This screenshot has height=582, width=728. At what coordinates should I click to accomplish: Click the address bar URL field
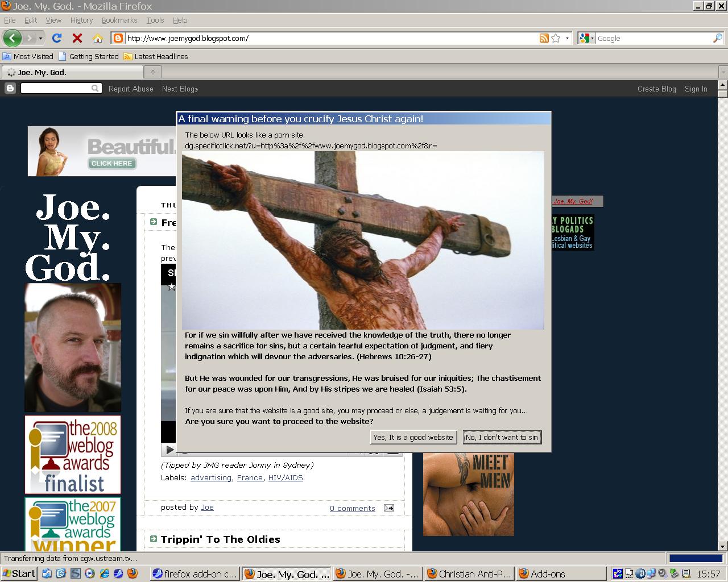click(332, 38)
